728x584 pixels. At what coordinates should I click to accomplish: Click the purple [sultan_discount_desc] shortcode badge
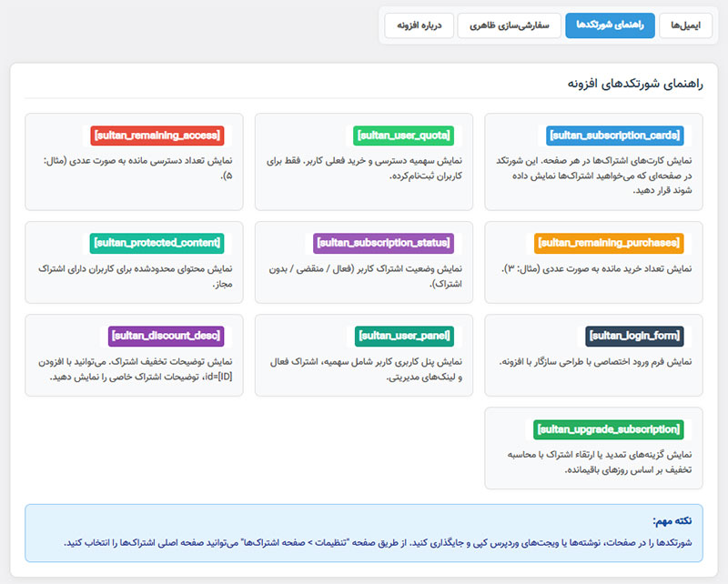(166, 337)
